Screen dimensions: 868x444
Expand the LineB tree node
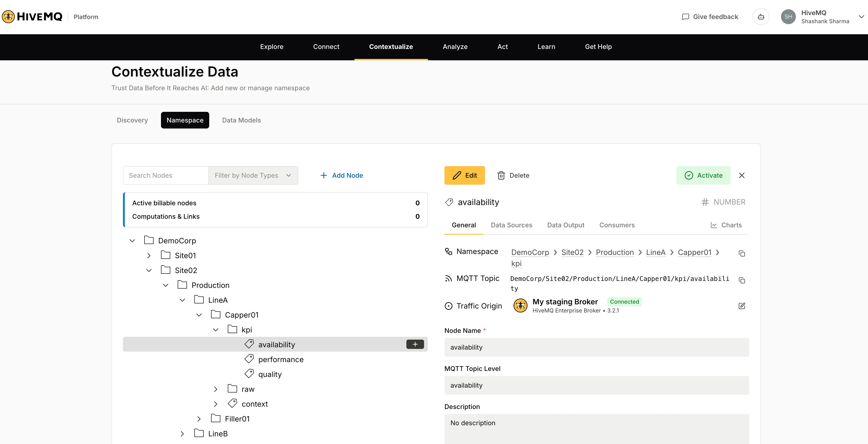[x=182, y=434]
